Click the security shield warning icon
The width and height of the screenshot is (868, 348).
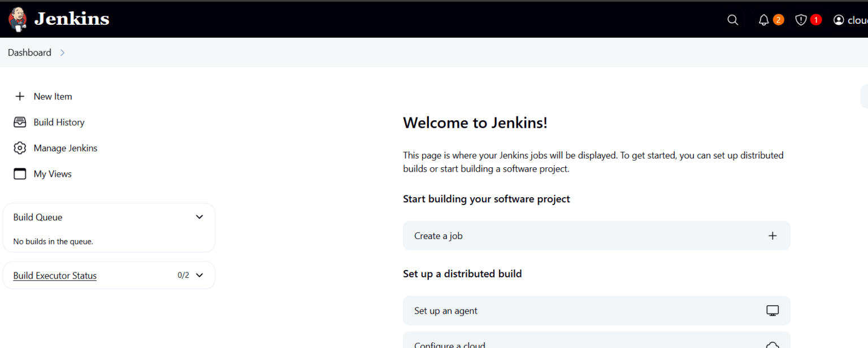800,19
